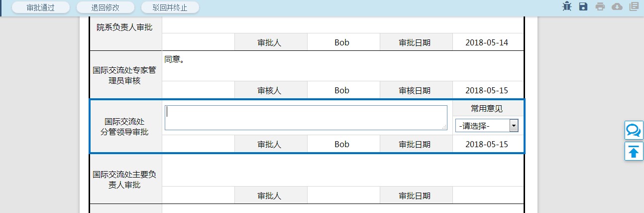Click the bug debug icon
The width and height of the screenshot is (644, 213).
[x=567, y=6]
